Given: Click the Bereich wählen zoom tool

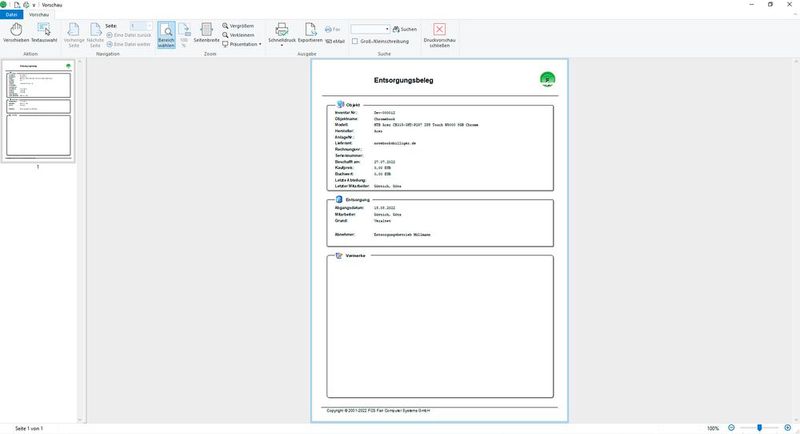Looking at the screenshot, I should point(165,35).
